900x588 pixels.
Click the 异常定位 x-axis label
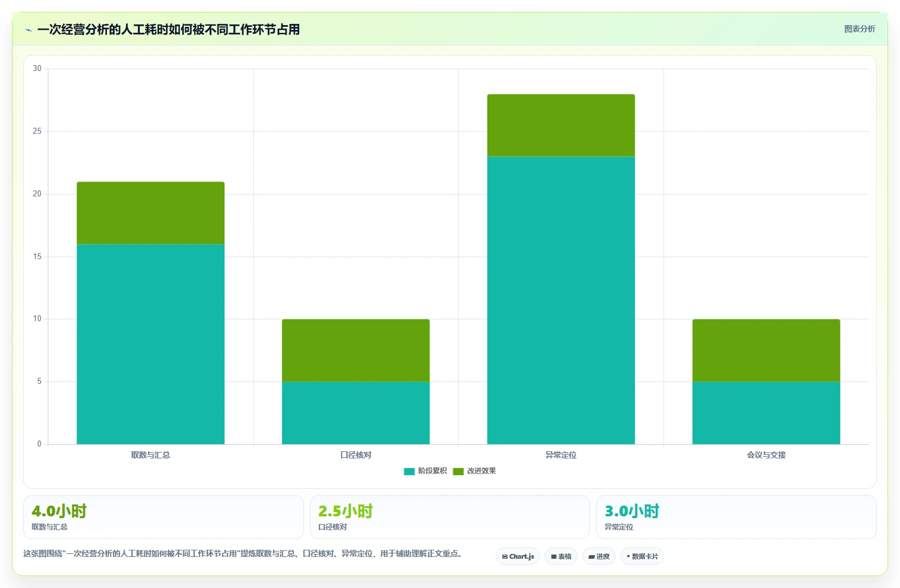tap(561, 455)
